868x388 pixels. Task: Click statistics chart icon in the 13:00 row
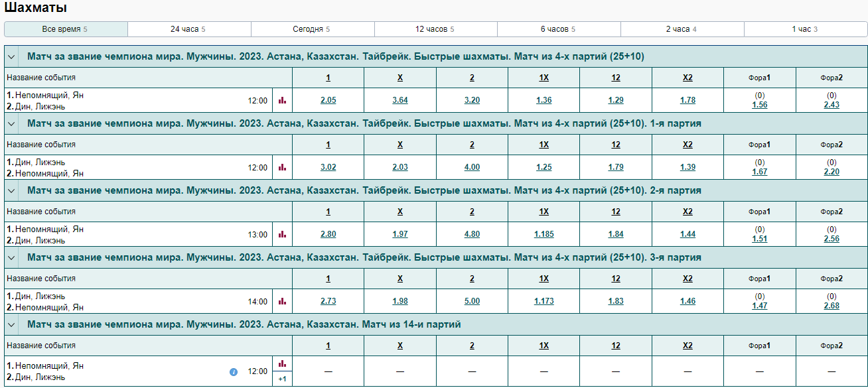[282, 234]
